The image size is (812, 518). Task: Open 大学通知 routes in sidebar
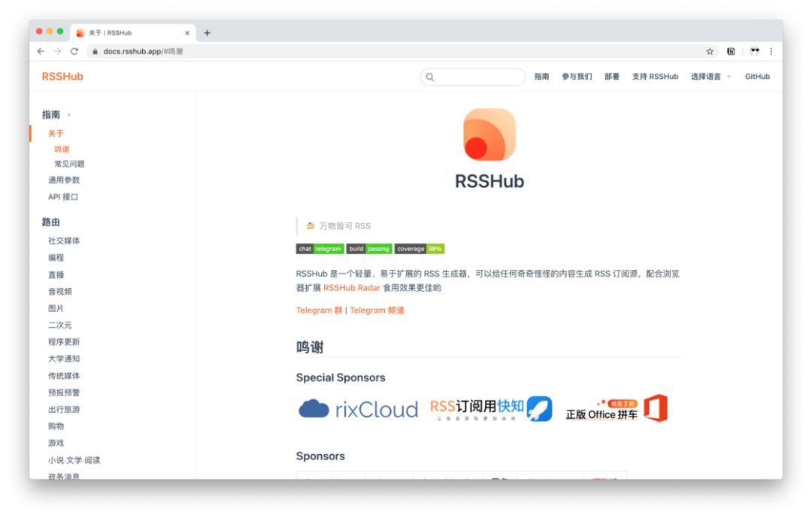point(64,359)
